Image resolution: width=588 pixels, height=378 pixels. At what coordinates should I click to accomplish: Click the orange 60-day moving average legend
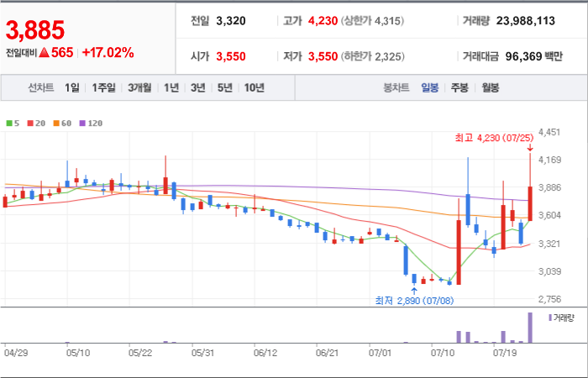point(62,123)
